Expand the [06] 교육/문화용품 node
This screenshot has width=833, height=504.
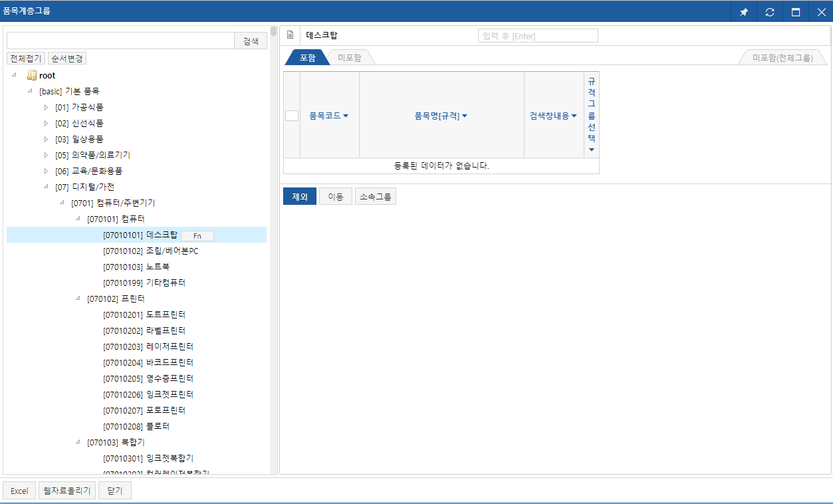(46, 171)
